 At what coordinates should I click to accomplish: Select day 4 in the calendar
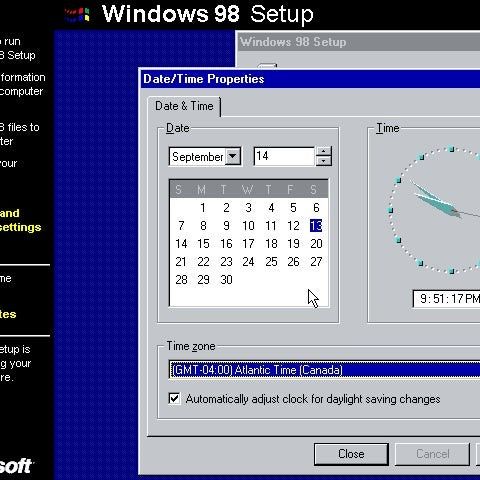tap(271, 208)
